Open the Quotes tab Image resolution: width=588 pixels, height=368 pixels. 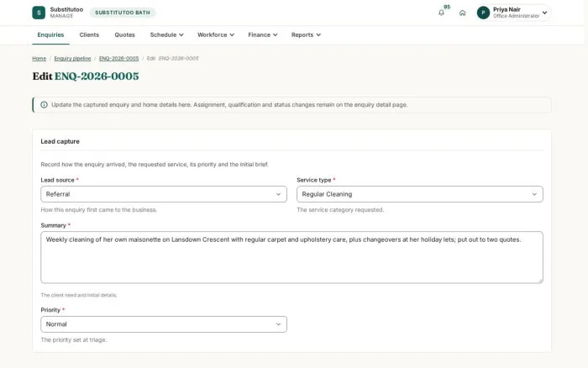pyautogui.click(x=124, y=35)
